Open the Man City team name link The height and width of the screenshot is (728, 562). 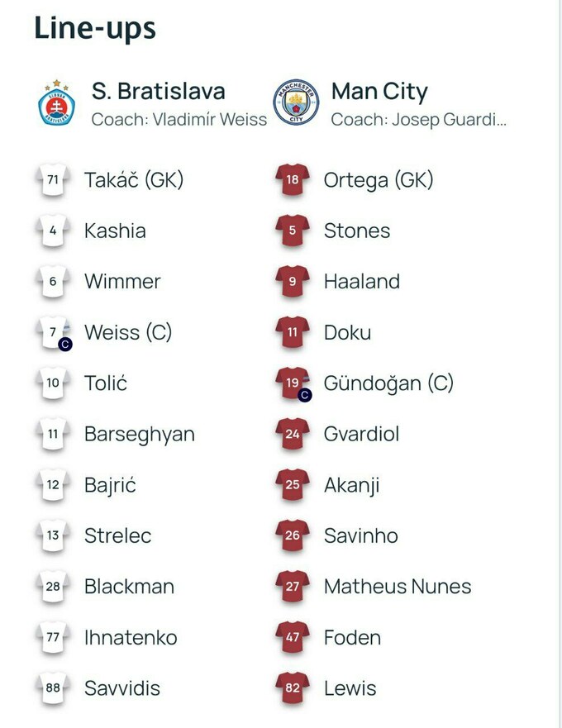coord(379,91)
